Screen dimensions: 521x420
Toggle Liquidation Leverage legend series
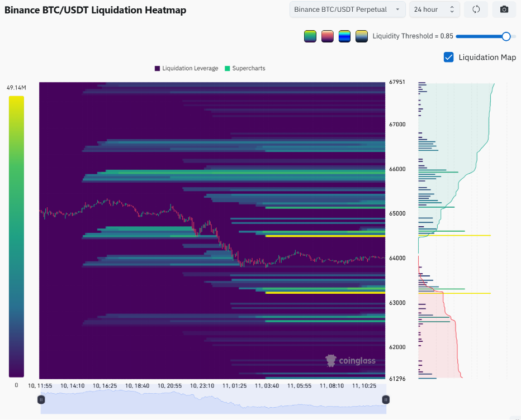[x=186, y=68]
